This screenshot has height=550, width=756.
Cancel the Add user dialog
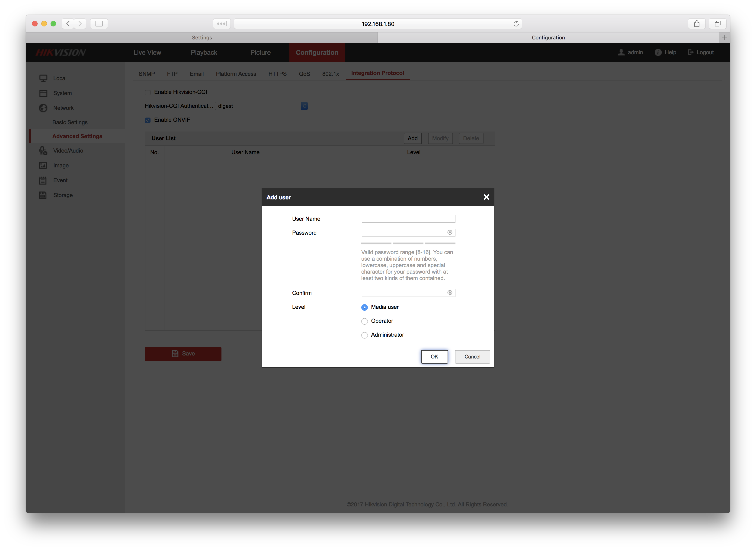click(472, 357)
